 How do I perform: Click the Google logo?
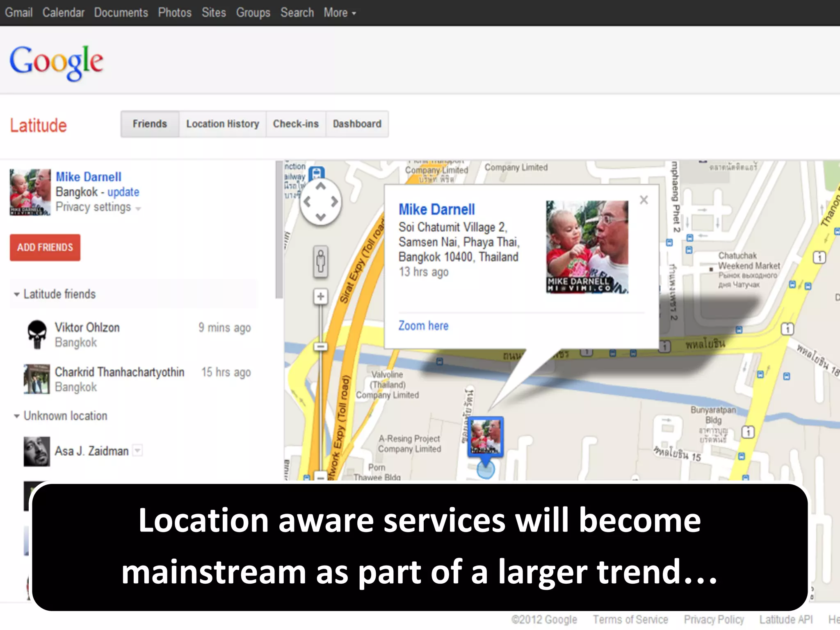(x=56, y=62)
